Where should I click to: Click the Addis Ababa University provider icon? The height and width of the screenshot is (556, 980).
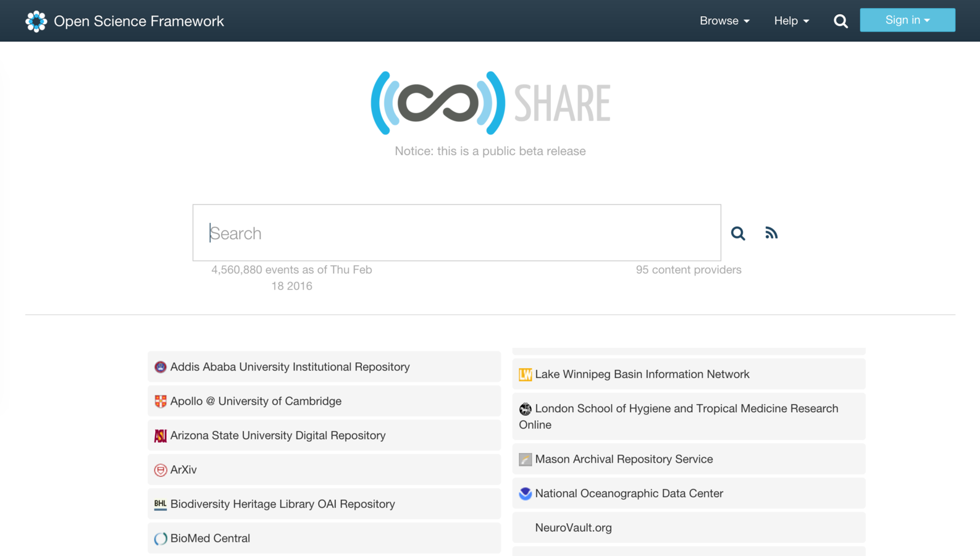pyautogui.click(x=161, y=367)
